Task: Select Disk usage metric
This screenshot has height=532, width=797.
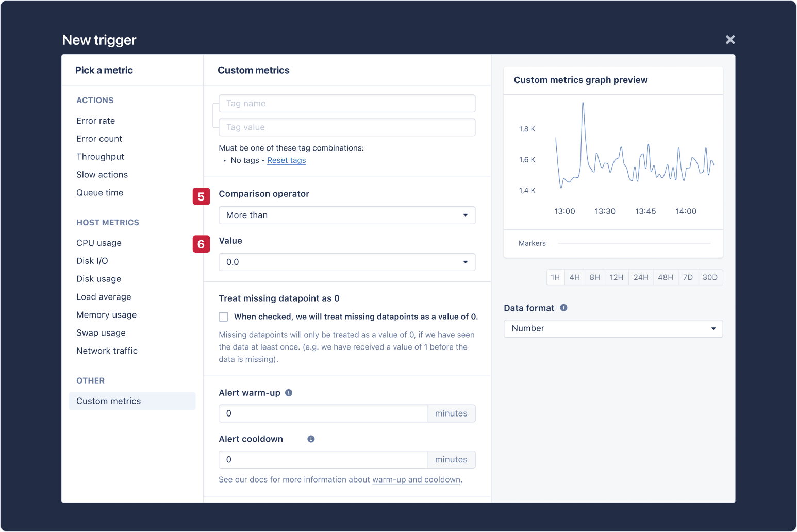Action: tap(99, 279)
